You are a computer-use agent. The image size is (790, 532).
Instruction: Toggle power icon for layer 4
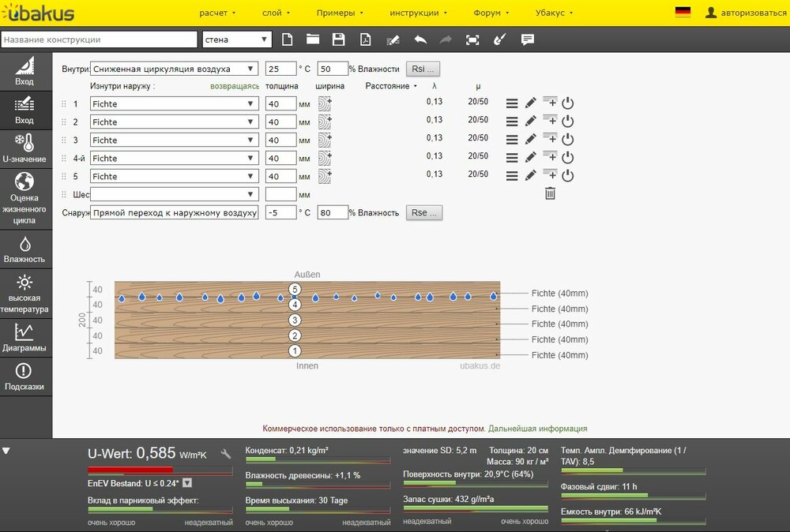pos(567,158)
